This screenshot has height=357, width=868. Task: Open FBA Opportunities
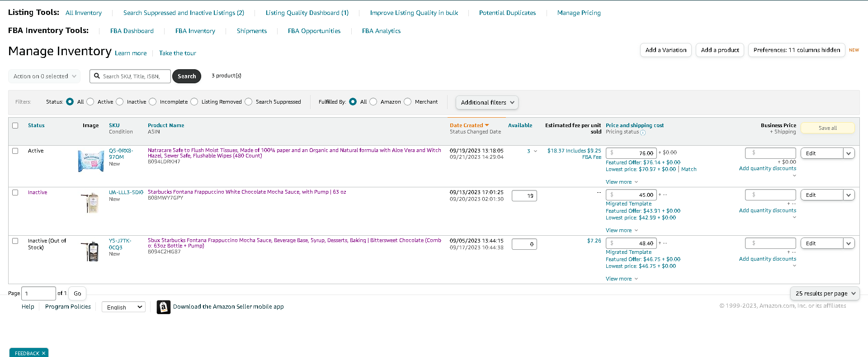[x=314, y=31]
